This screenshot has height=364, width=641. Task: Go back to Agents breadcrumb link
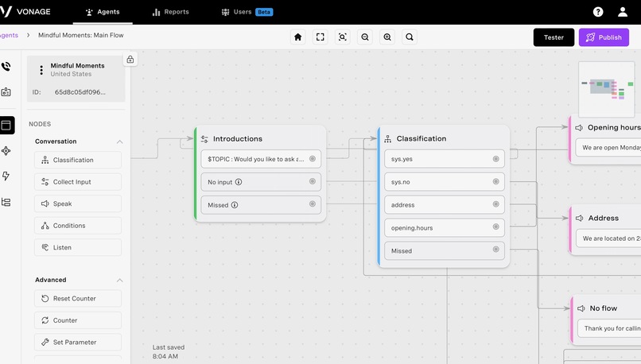point(9,35)
